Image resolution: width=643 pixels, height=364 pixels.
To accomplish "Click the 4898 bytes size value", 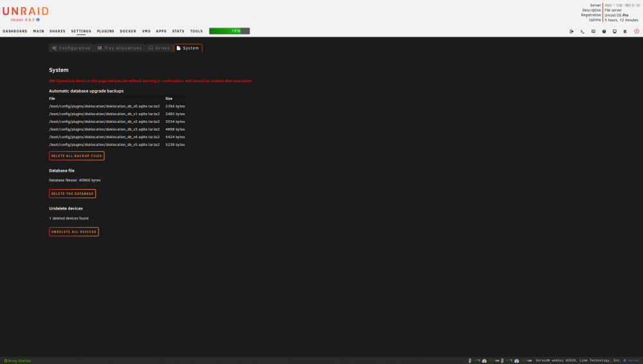I will coord(175,129).
